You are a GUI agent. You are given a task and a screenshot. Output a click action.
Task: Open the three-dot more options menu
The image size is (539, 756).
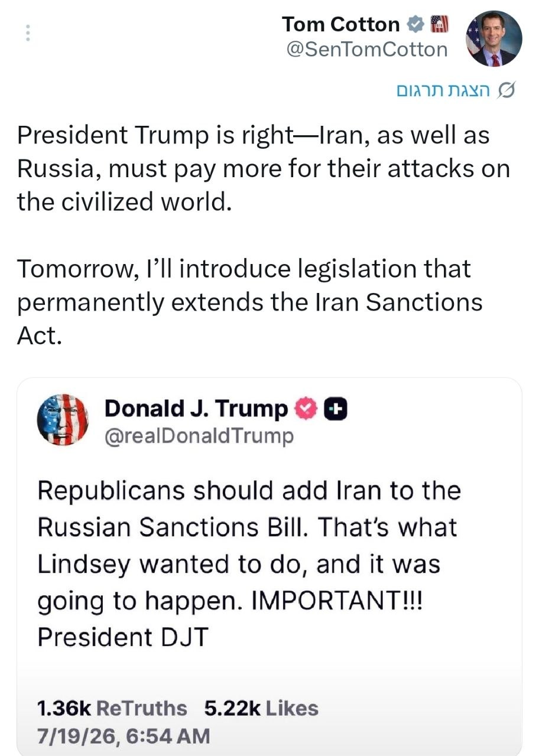pyautogui.click(x=27, y=33)
